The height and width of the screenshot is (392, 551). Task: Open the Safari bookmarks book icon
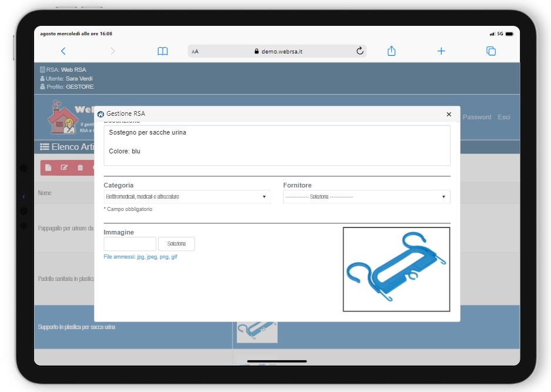coord(163,51)
